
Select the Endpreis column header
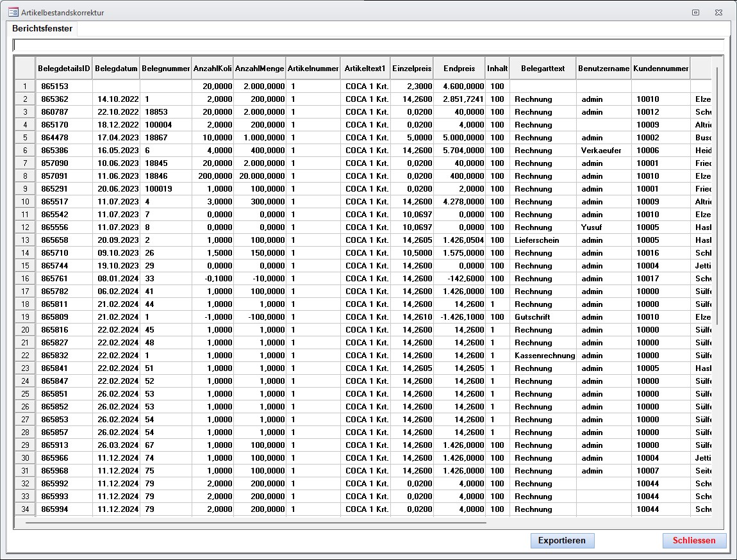[459, 69]
